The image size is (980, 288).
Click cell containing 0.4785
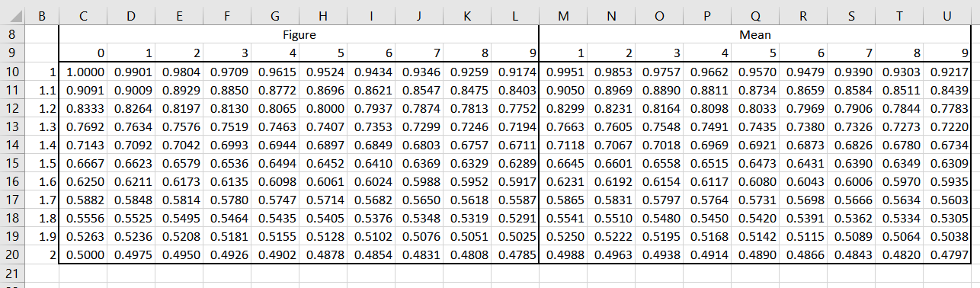514,255
